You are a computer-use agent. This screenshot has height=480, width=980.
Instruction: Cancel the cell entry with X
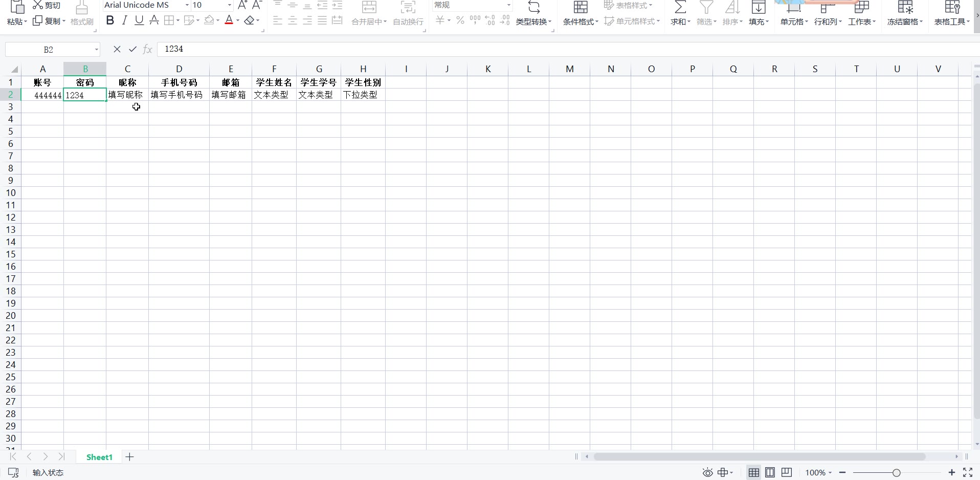point(117,49)
